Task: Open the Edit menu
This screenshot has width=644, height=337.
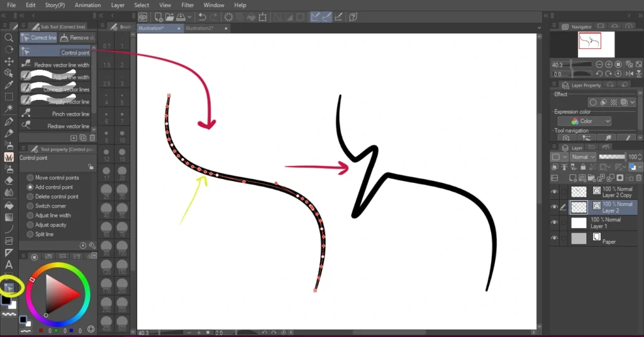Action: point(30,5)
